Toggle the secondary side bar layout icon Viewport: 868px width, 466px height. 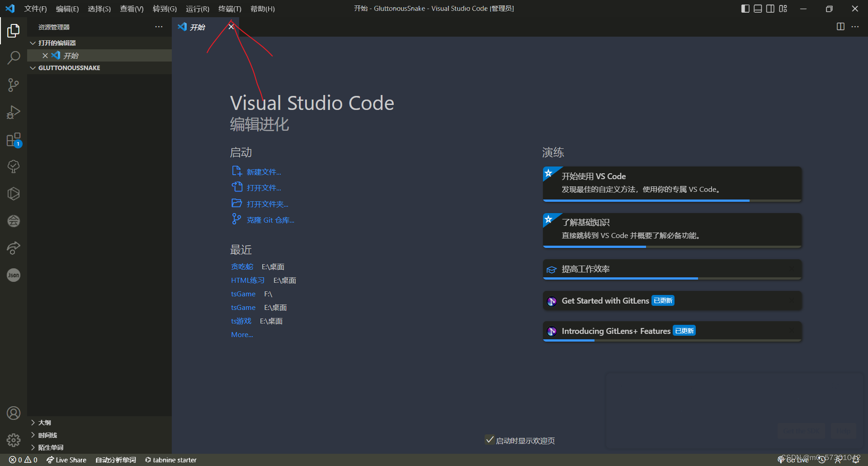[x=770, y=9]
